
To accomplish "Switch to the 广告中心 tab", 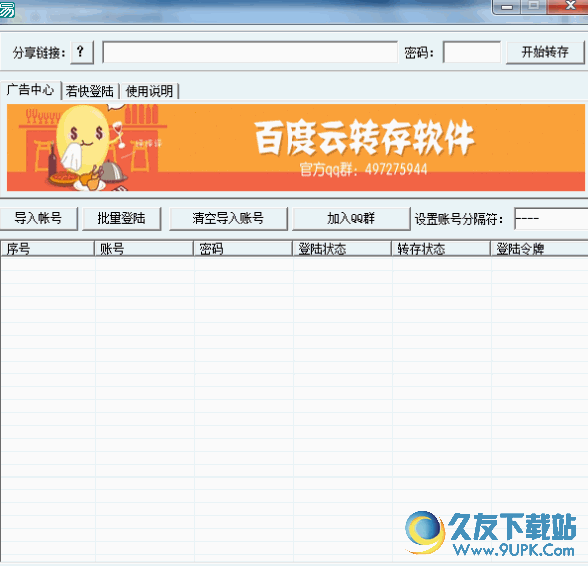I will pos(30,90).
